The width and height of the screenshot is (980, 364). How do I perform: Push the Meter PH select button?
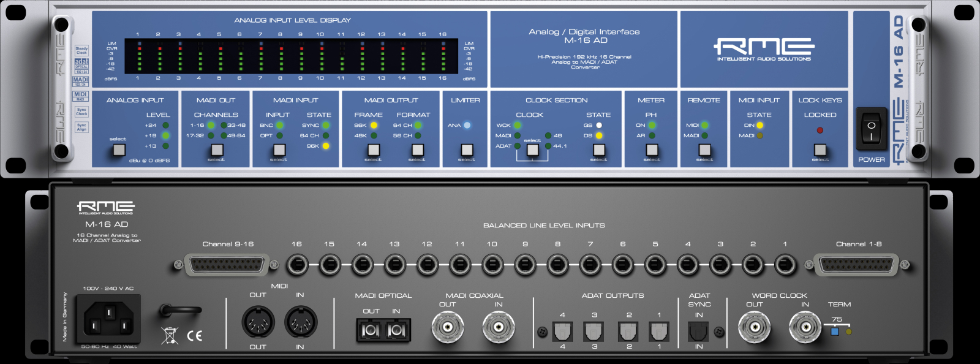coord(652,149)
